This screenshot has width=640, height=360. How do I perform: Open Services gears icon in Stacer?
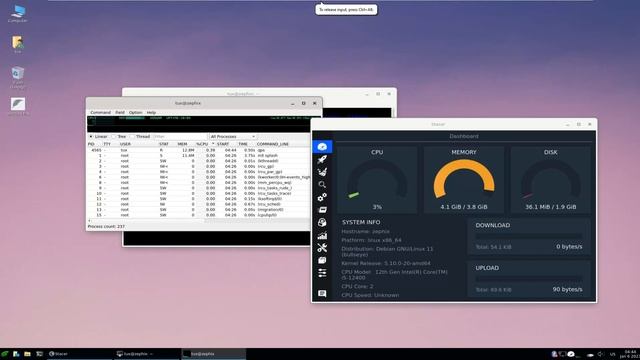(322, 198)
